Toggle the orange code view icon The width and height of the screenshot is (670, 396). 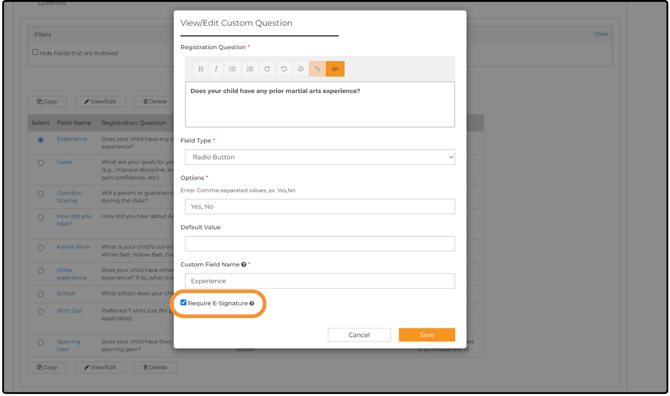[335, 69]
